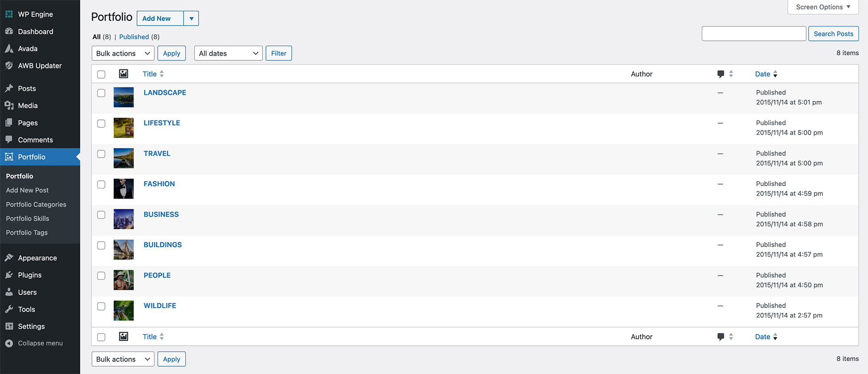Open Portfolio Categories submenu item
The image size is (868, 374).
(36, 205)
